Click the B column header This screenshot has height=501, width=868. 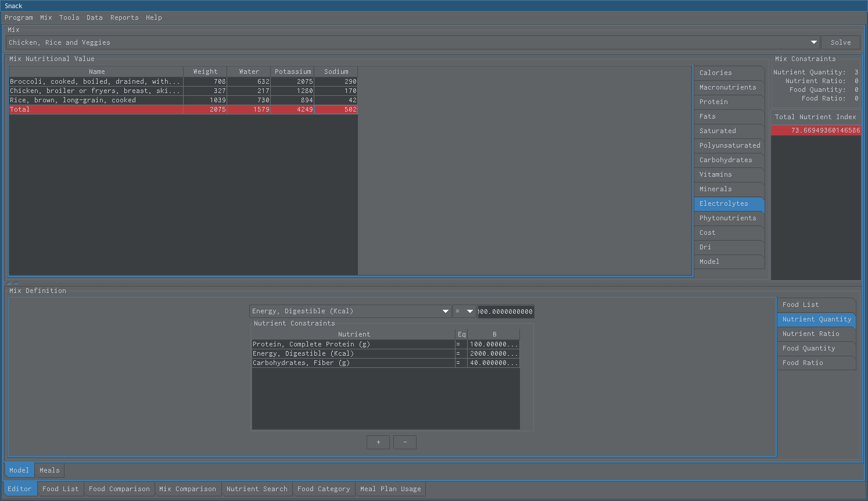pos(494,334)
